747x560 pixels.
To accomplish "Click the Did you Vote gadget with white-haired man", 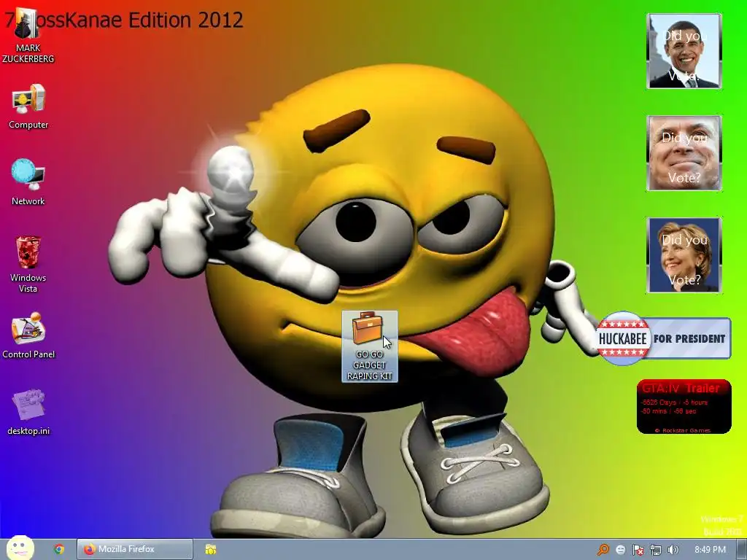I will pyautogui.click(x=684, y=153).
